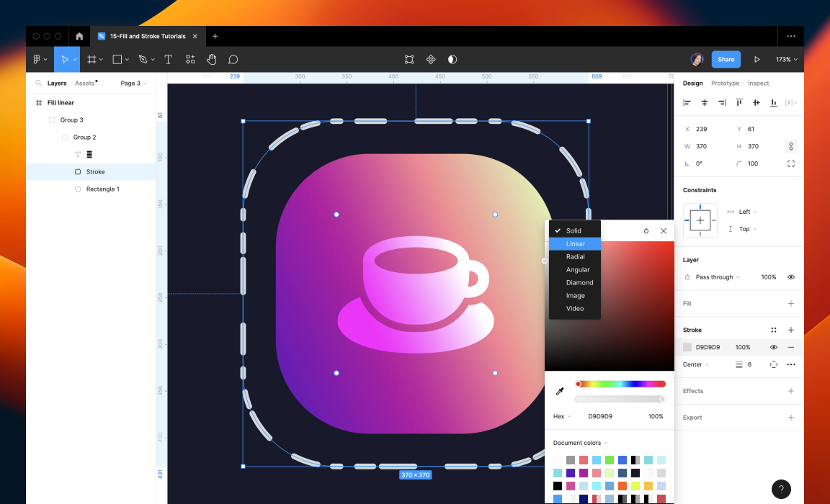The image size is (830, 504).
Task: Click Align right icon
Action: pos(722,102)
